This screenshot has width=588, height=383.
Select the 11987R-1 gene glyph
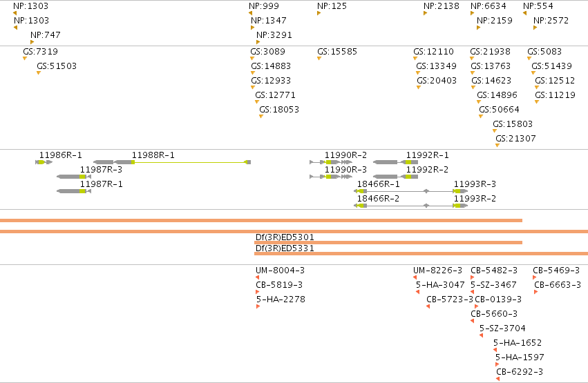pyautogui.click(x=74, y=191)
